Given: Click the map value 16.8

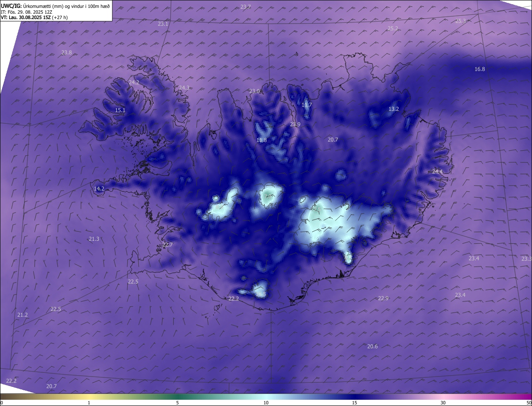Looking at the screenshot, I should pos(480,69).
